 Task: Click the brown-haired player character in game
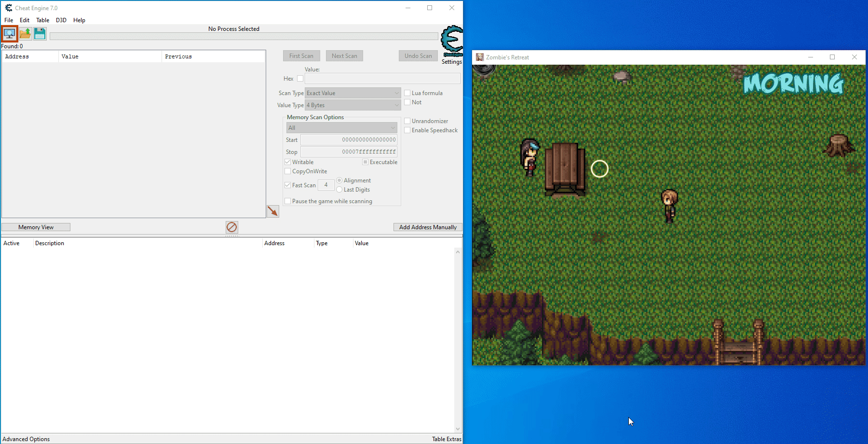669,206
